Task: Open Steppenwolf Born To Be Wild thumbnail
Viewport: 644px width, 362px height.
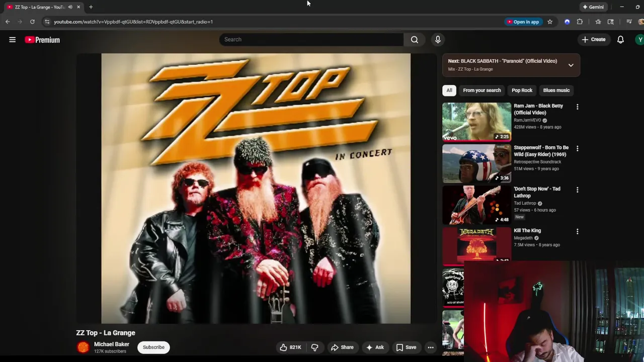Action: point(476,163)
